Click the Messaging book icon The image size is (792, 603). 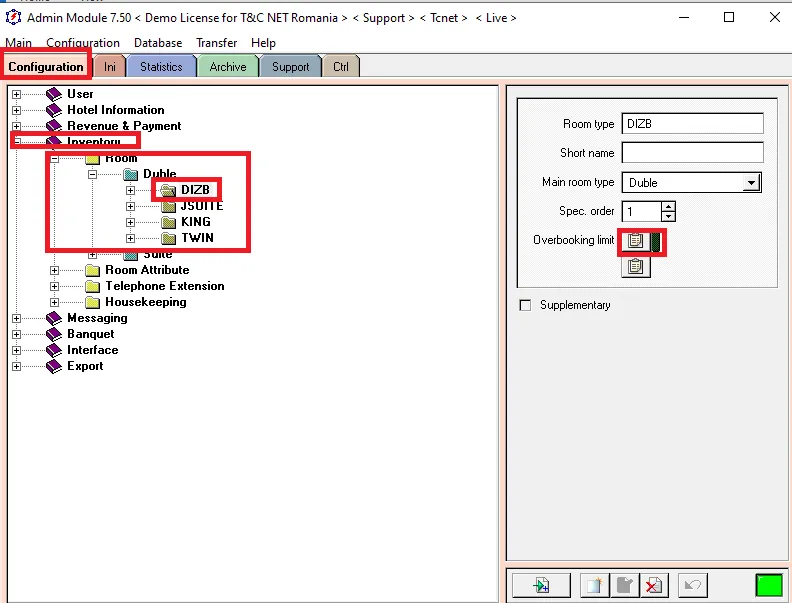coord(54,318)
